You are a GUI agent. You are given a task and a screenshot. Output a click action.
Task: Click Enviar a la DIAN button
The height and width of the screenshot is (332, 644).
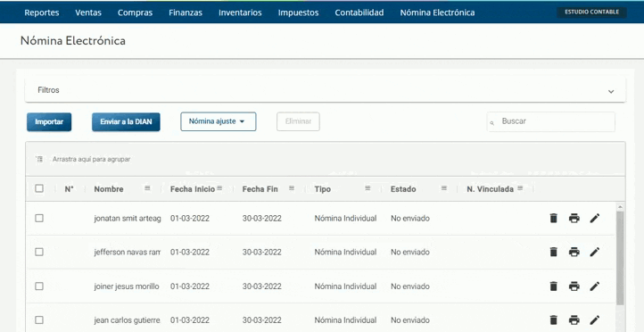coord(126,122)
